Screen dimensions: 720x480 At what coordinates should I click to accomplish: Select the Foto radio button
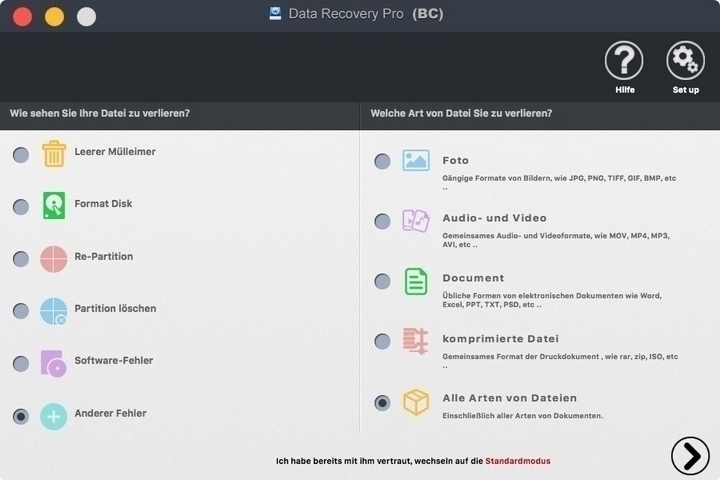(x=382, y=161)
